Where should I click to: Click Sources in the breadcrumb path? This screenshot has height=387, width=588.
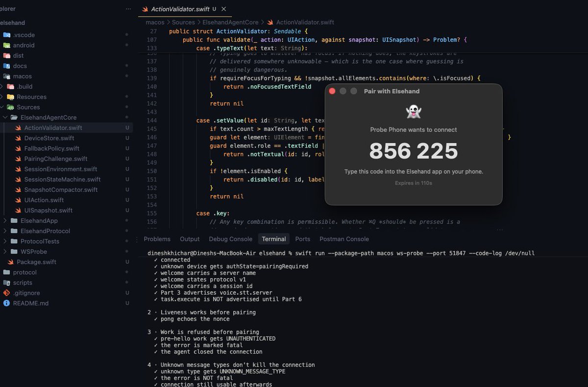tap(183, 22)
